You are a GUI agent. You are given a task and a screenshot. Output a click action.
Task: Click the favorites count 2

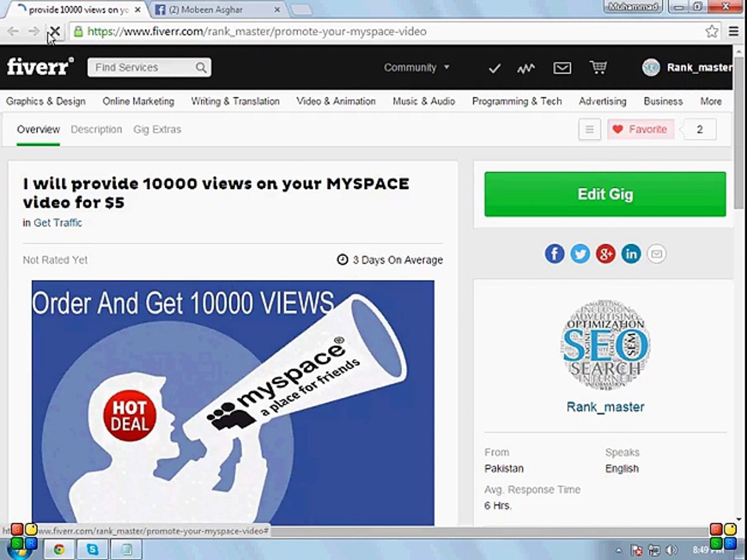699,130
